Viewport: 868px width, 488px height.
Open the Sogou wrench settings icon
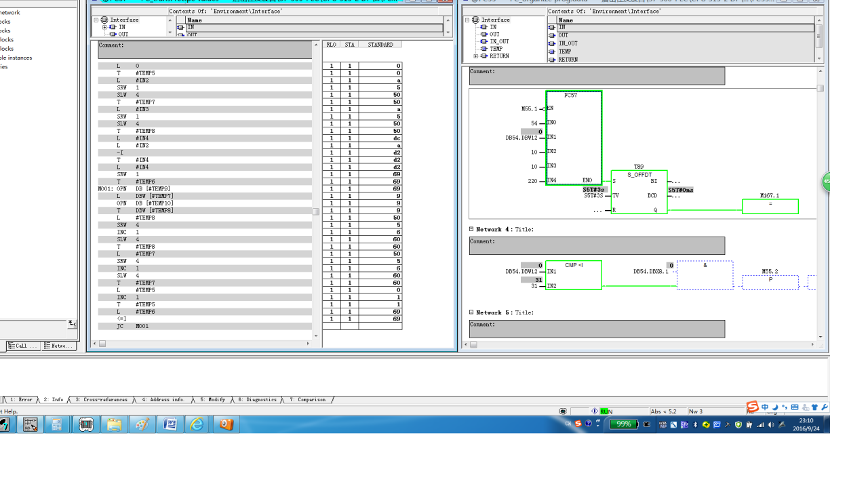coord(825,407)
